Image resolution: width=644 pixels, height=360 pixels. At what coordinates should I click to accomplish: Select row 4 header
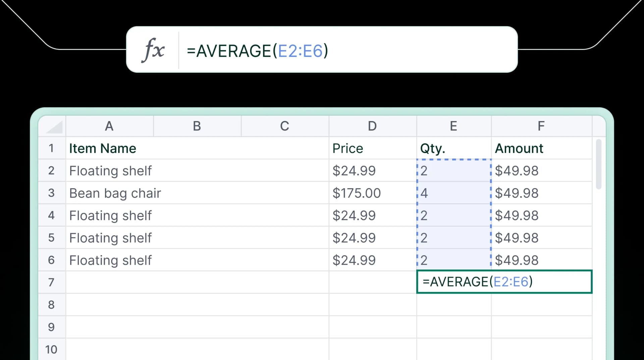pos(52,215)
